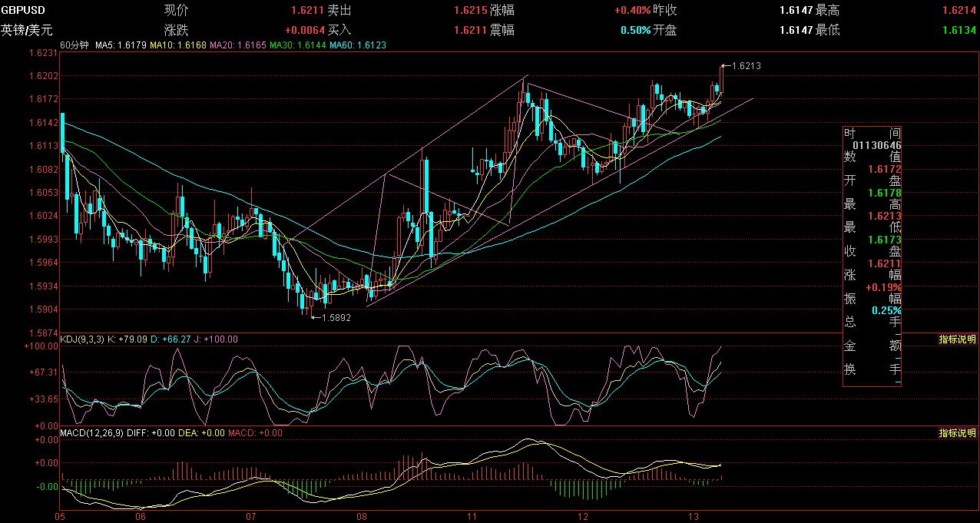Click the time value 01130646 in info panel

coord(878,145)
